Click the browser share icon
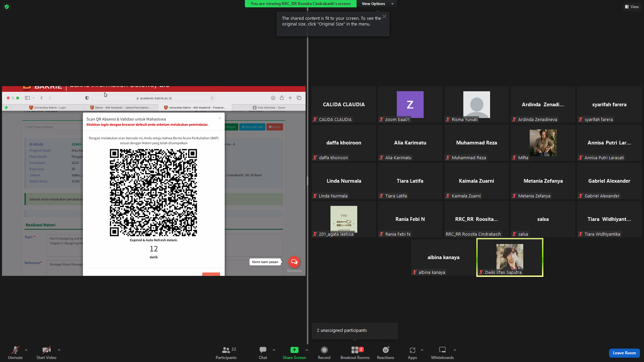 (x=282, y=98)
